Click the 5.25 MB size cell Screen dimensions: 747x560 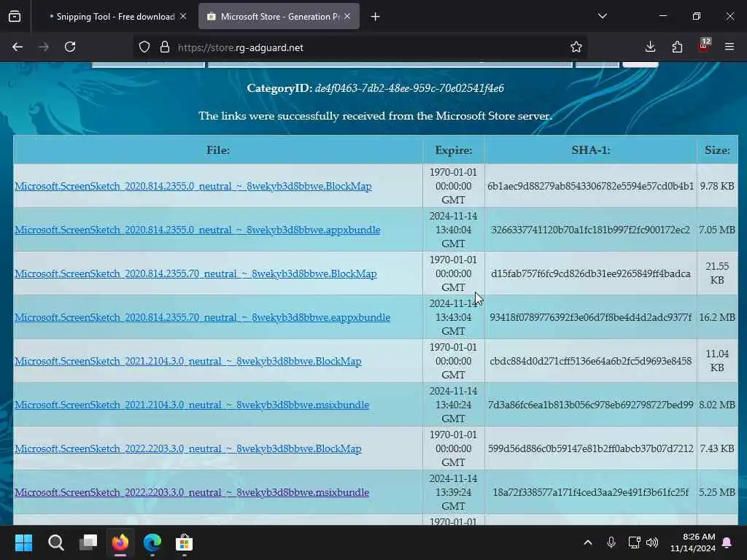coord(717,492)
